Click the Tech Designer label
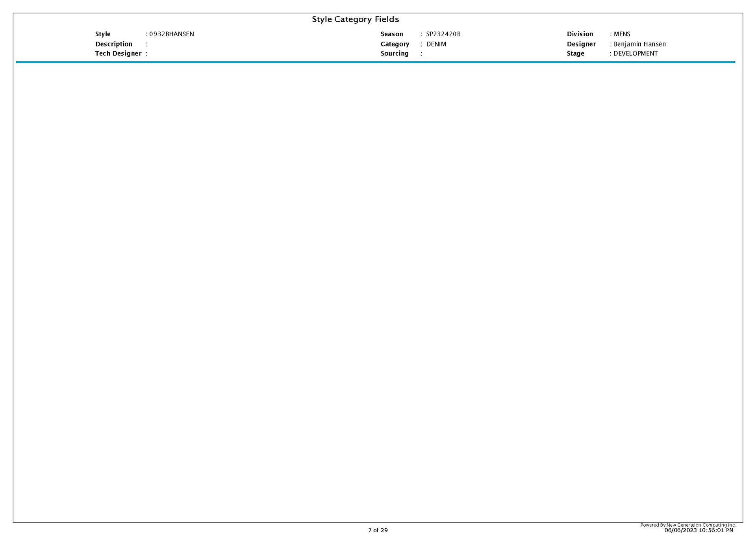The image size is (756, 535). click(118, 54)
